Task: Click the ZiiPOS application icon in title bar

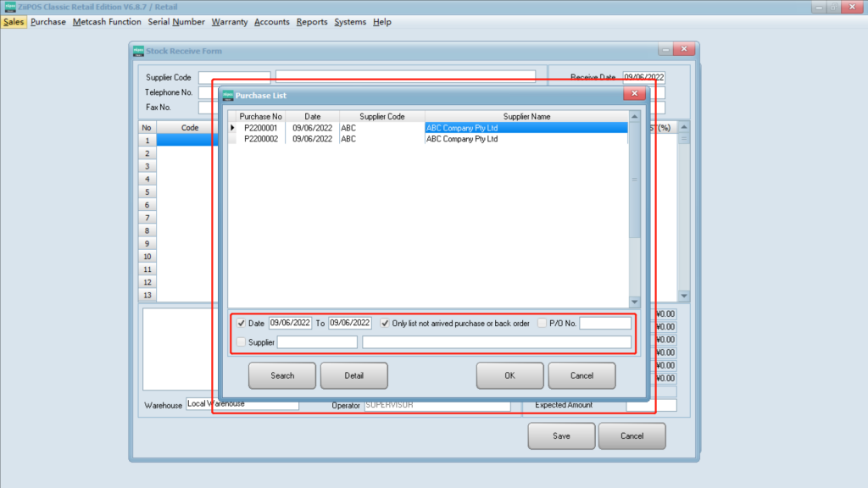Action: pos(9,7)
